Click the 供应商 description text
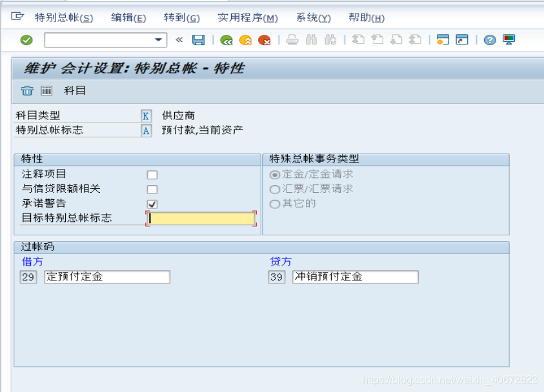This screenshot has height=392, width=544. pyautogui.click(x=178, y=115)
